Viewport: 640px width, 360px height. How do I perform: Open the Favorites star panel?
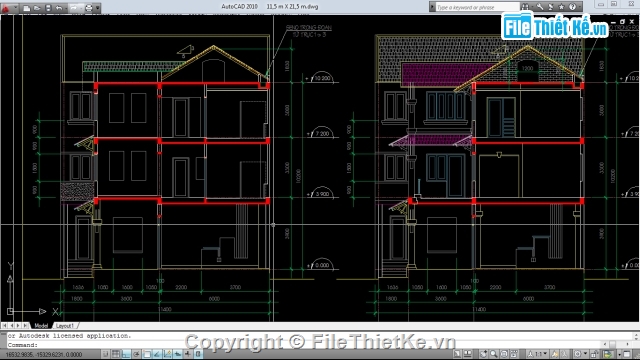tap(562, 7)
